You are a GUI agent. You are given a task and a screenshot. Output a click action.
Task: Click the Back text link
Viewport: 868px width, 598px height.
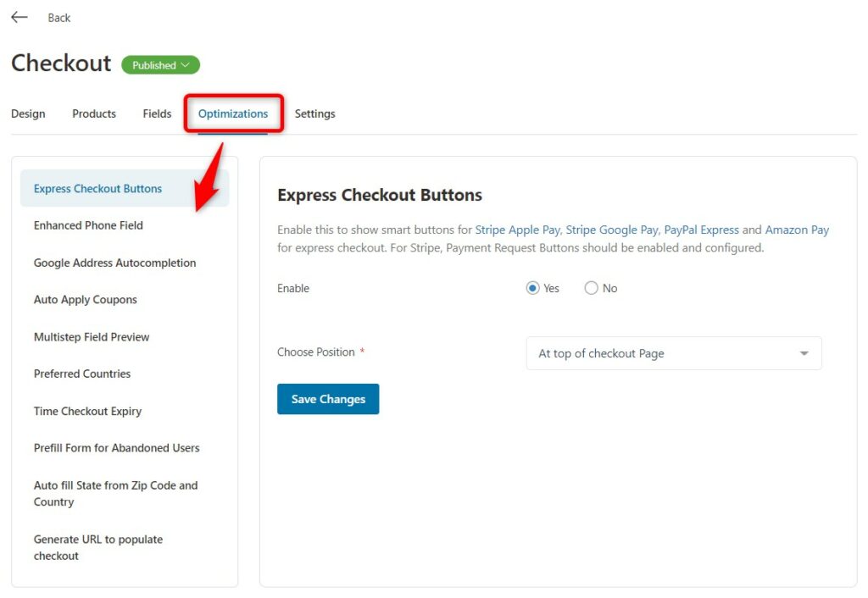[59, 18]
